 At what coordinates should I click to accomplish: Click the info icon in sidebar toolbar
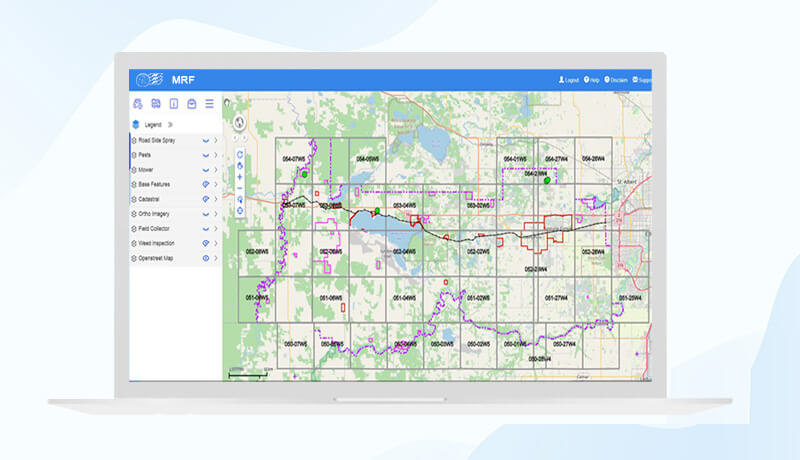(x=173, y=103)
